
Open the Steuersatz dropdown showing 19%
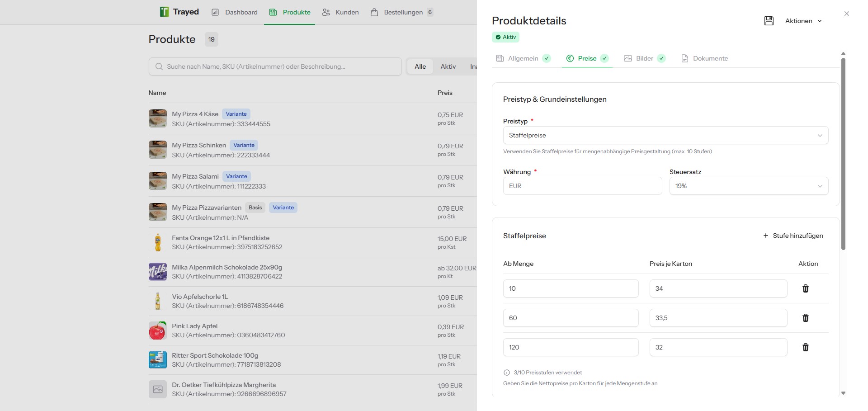click(748, 186)
